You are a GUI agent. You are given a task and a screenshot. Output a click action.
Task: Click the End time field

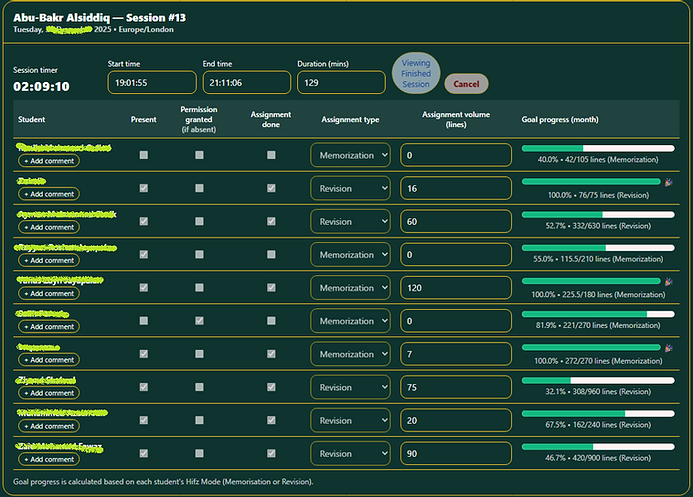[x=246, y=83]
